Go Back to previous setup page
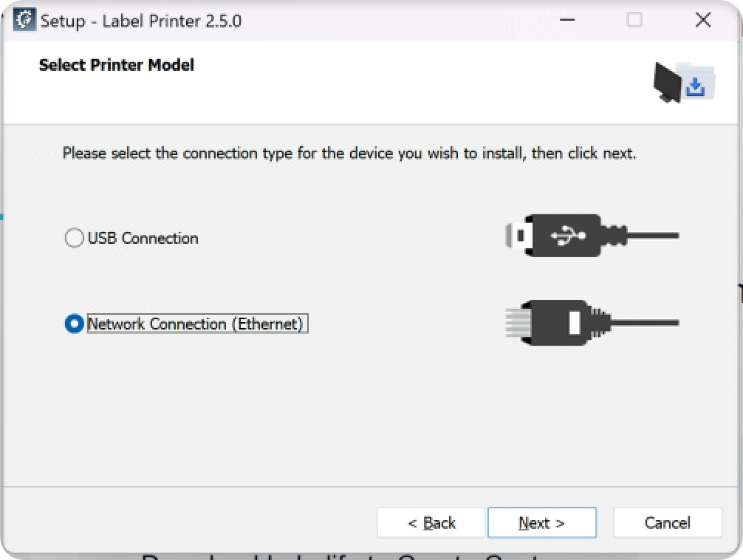The height and width of the screenshot is (560, 743). point(431,522)
